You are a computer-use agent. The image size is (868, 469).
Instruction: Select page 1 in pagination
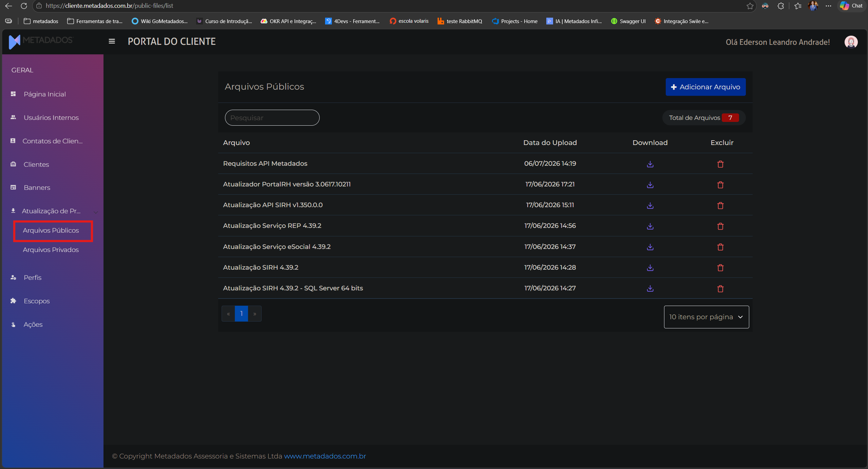tap(241, 314)
